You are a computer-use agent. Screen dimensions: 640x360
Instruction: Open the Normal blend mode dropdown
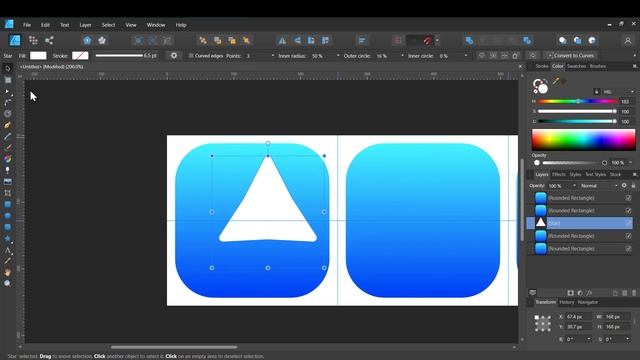tap(599, 186)
